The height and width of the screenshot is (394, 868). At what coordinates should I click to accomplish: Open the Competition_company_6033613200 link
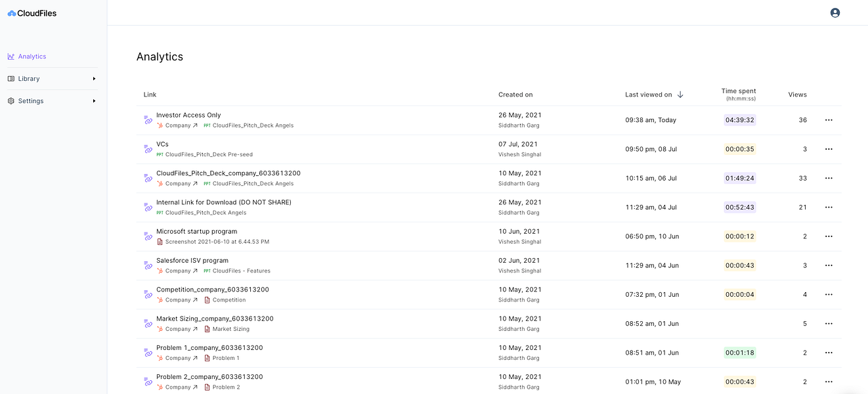(x=213, y=290)
